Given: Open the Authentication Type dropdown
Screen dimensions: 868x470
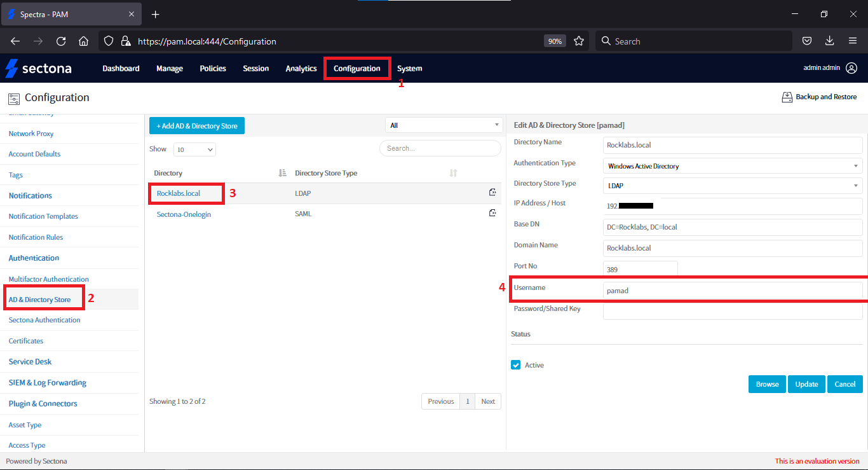Looking at the screenshot, I should tap(731, 166).
